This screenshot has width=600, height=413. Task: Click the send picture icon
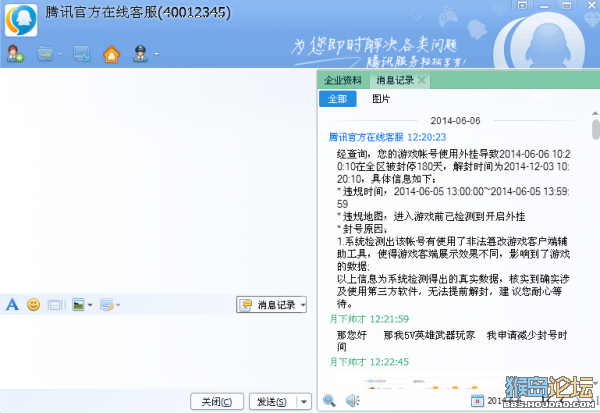78,305
